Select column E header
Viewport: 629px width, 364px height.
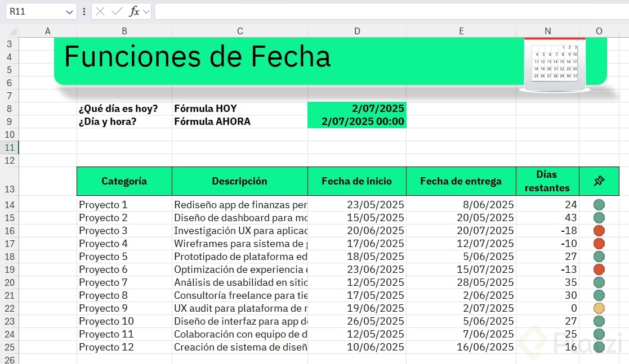click(x=461, y=32)
